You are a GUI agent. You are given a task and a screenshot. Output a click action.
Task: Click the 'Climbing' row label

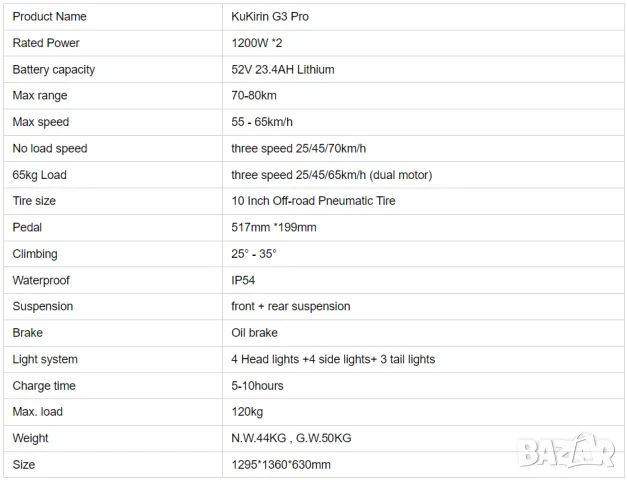35,254
